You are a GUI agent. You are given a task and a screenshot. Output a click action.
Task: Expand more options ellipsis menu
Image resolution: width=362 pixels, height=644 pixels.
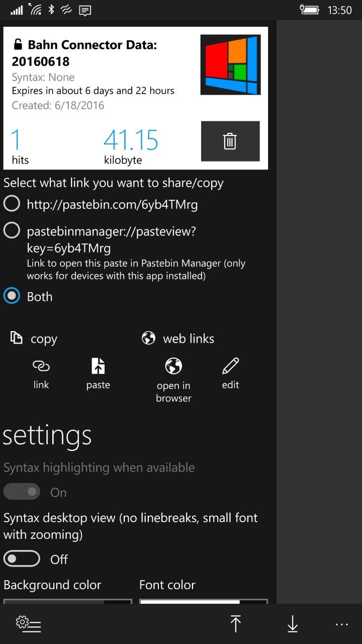341,624
